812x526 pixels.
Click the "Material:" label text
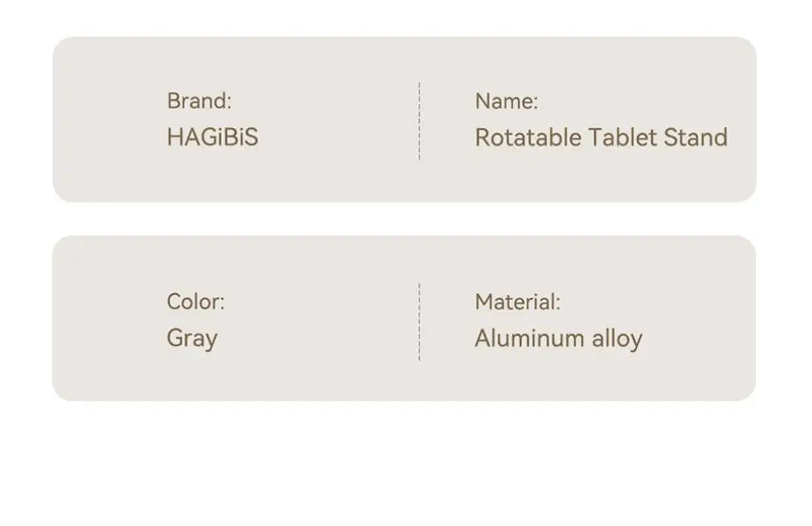pos(518,302)
